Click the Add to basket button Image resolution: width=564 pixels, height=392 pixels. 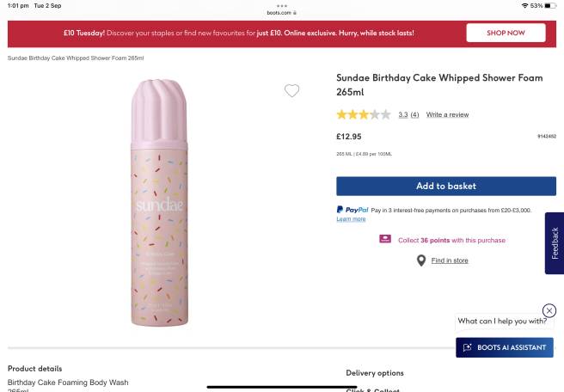click(x=445, y=186)
